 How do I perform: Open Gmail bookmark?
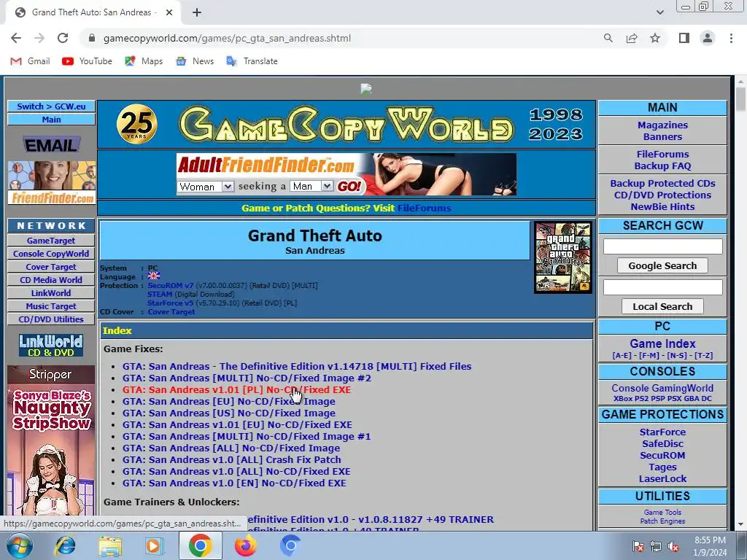31,61
